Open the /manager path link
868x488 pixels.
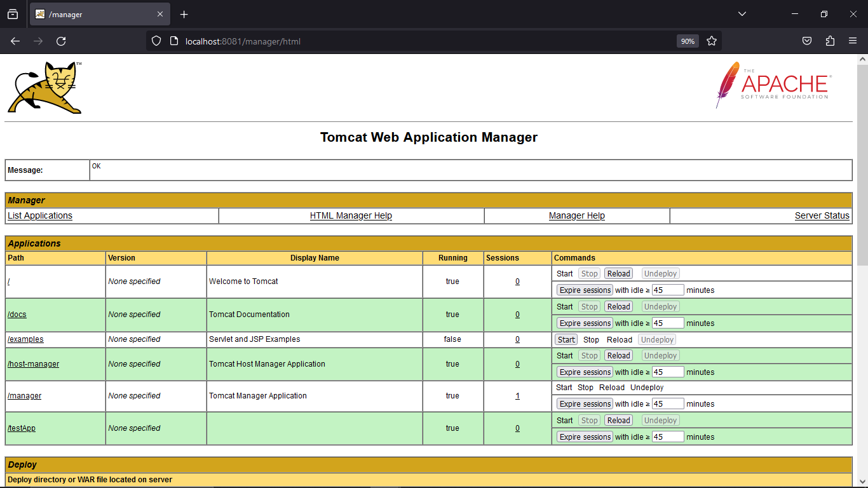(x=24, y=396)
